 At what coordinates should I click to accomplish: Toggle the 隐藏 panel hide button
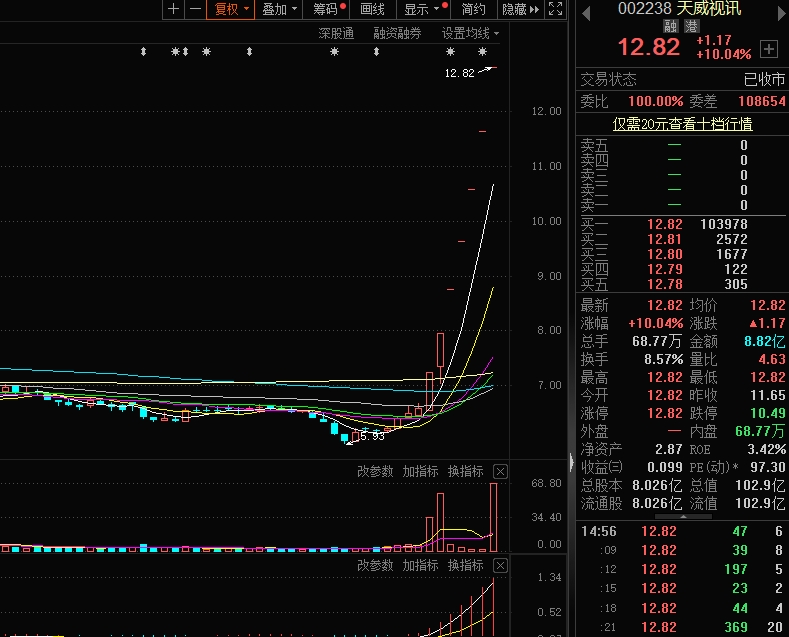point(520,9)
